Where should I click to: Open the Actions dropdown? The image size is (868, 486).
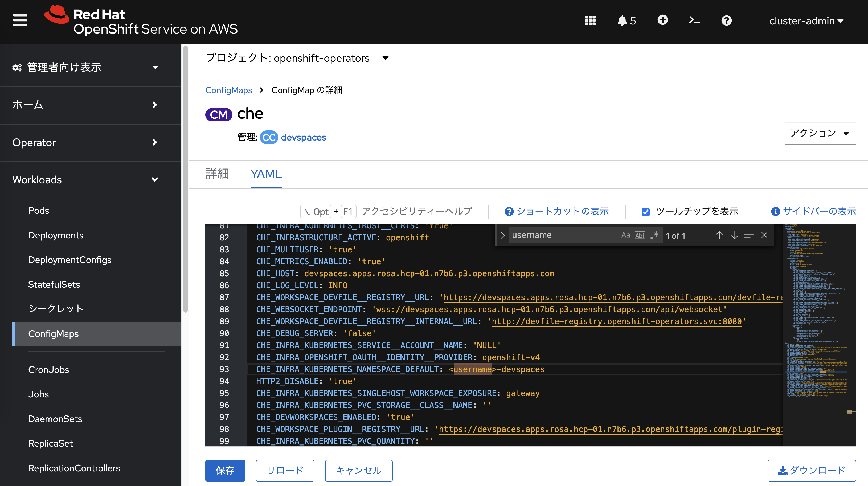click(x=820, y=133)
